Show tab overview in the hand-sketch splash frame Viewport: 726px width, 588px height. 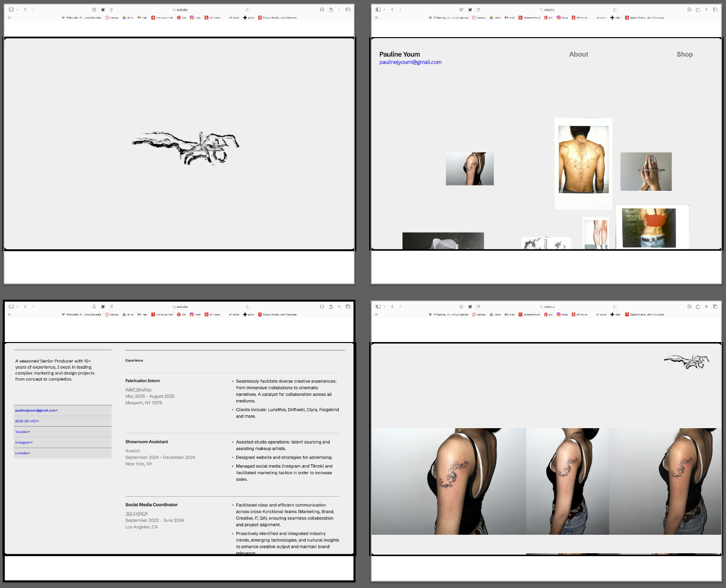348,10
